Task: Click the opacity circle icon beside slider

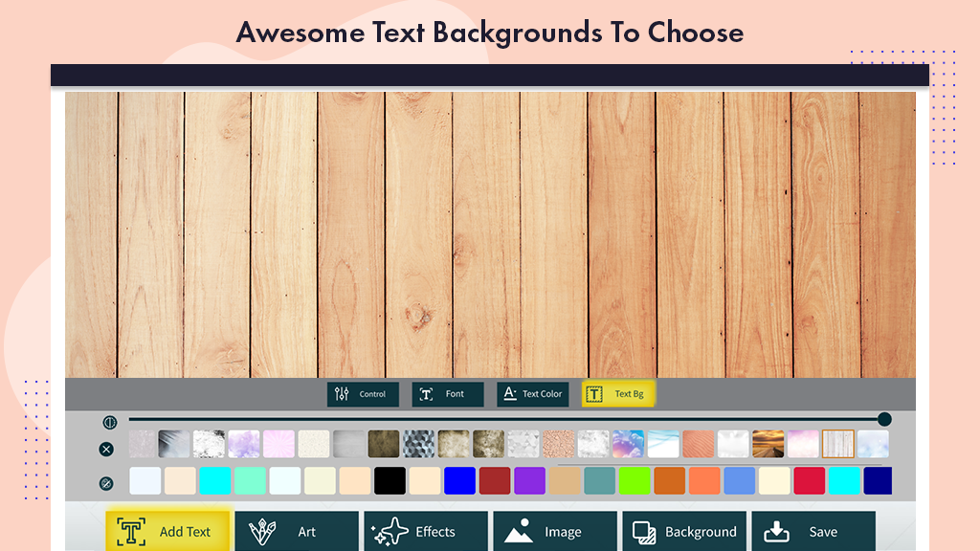Action: tap(109, 422)
